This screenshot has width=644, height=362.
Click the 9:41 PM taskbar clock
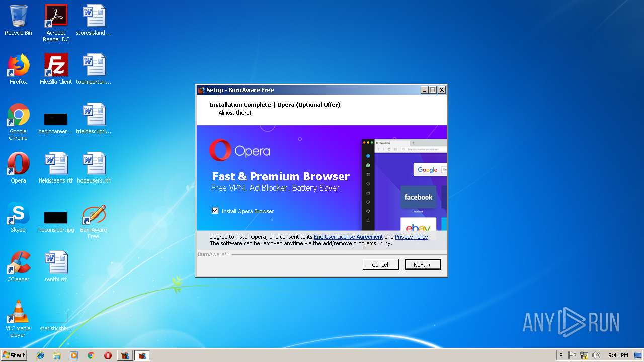point(618,355)
